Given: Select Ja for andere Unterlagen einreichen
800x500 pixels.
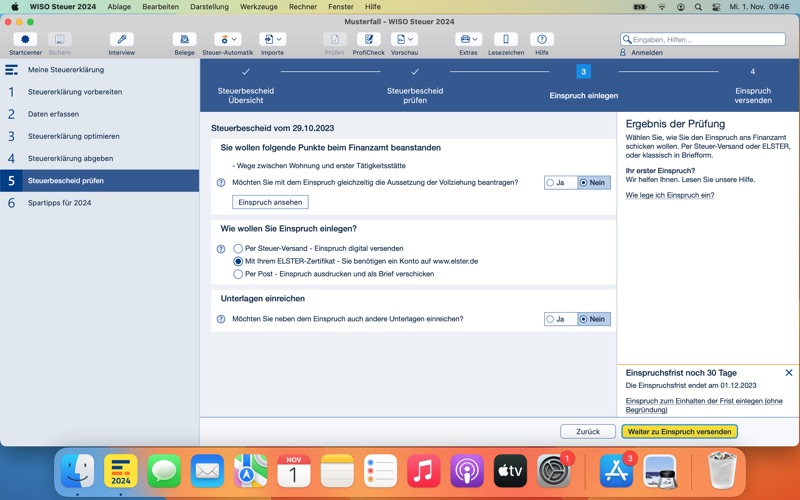Looking at the screenshot, I should tap(560, 319).
